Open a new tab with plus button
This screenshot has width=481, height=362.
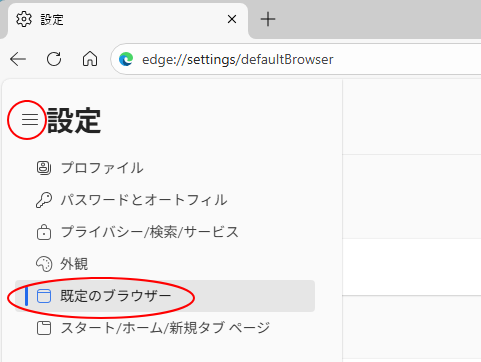point(268,19)
